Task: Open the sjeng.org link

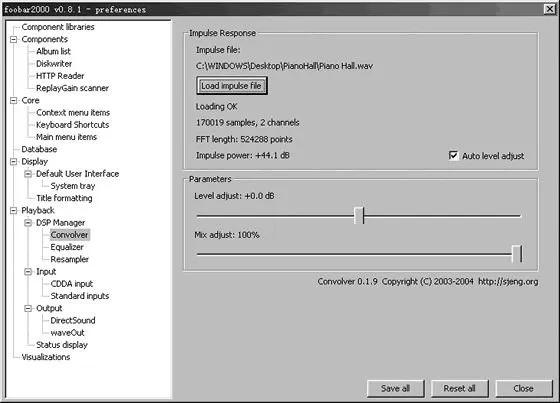Action: tap(508, 282)
